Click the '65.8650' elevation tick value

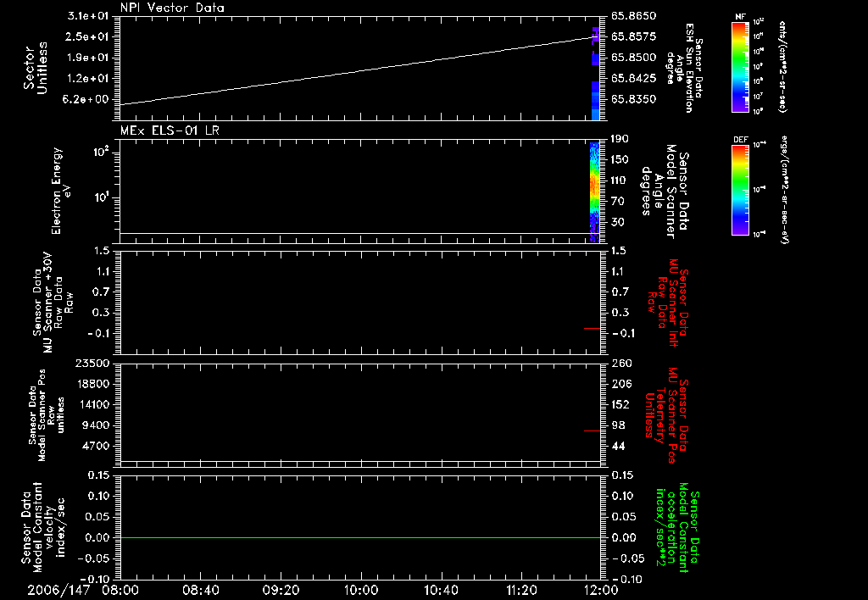[633, 16]
